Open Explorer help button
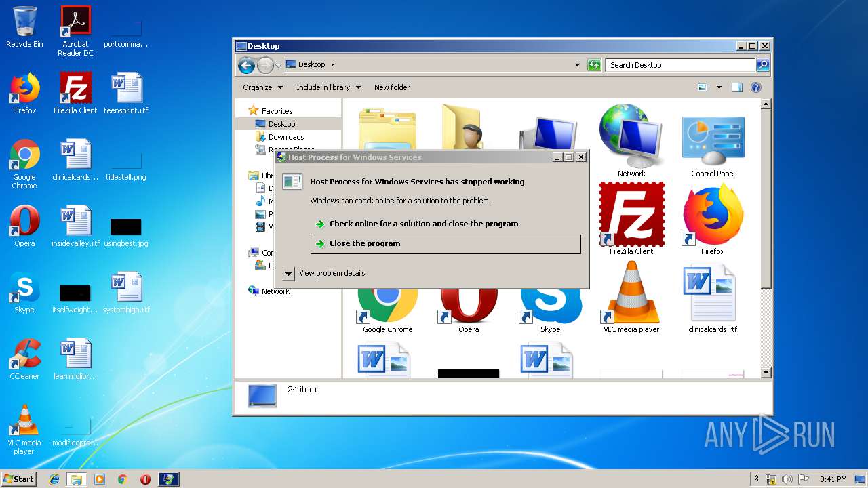 756,87
